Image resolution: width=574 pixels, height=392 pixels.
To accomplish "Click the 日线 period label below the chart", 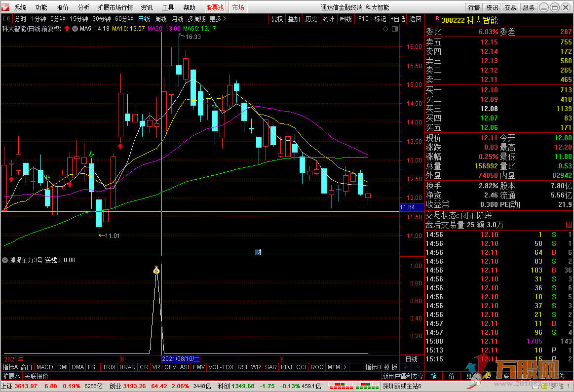I will tap(412, 359).
